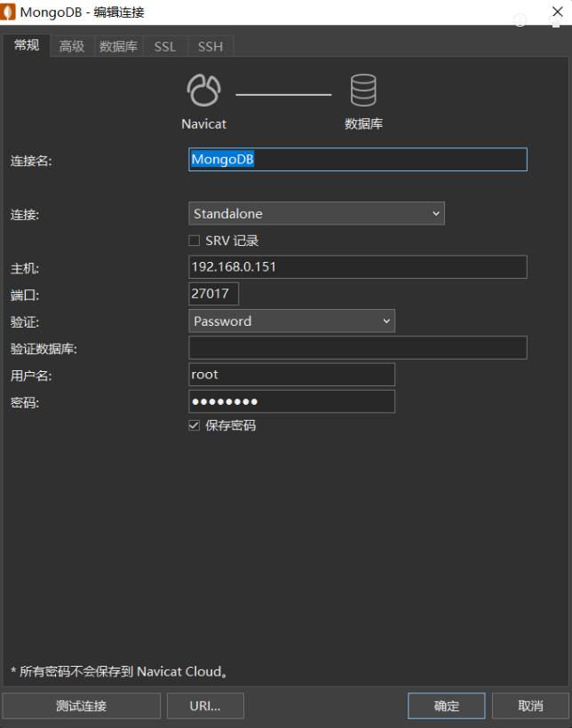Click the 数据库 label under the cylinder
Image resolution: width=572 pixels, height=728 pixels.
(363, 124)
